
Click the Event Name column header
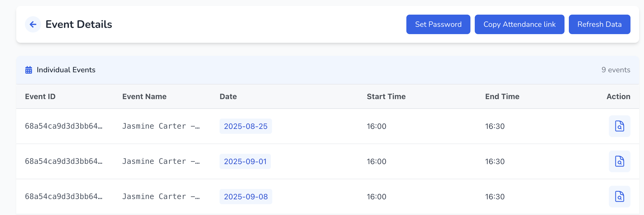tap(144, 97)
